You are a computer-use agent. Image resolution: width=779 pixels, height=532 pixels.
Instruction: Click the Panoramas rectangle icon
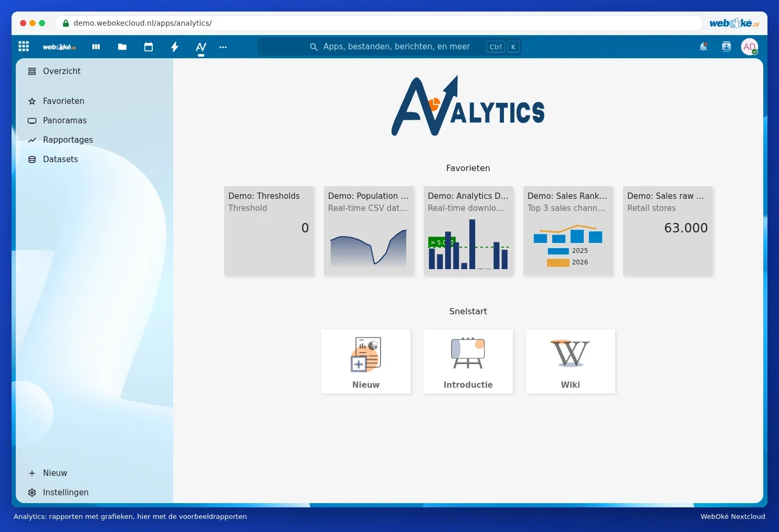pyautogui.click(x=32, y=120)
